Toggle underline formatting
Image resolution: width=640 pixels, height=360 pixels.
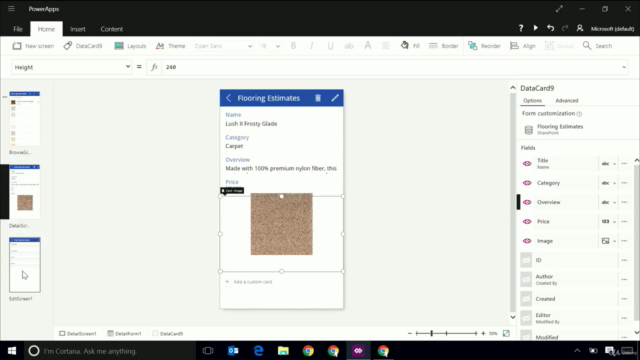[330, 46]
